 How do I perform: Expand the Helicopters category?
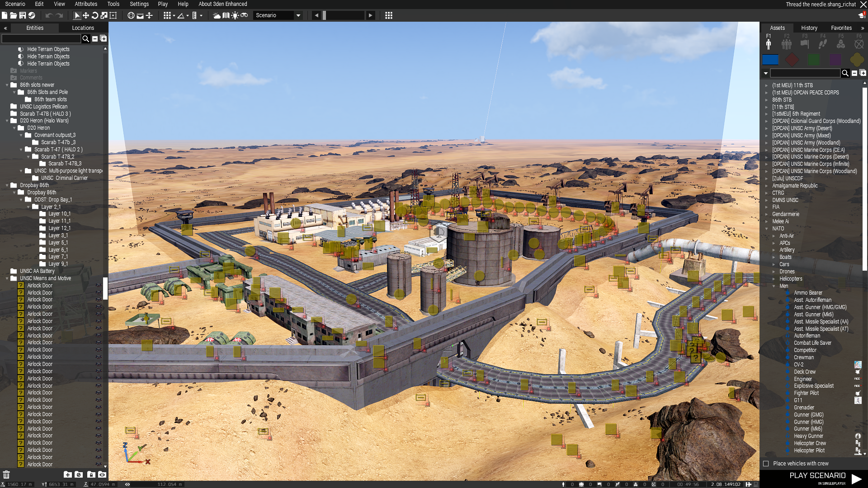(774, 279)
